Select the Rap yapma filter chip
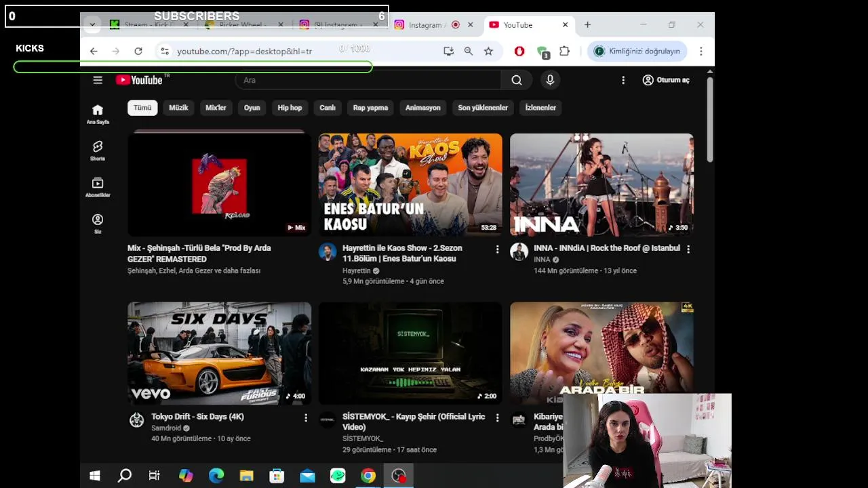The image size is (868, 488). click(370, 108)
